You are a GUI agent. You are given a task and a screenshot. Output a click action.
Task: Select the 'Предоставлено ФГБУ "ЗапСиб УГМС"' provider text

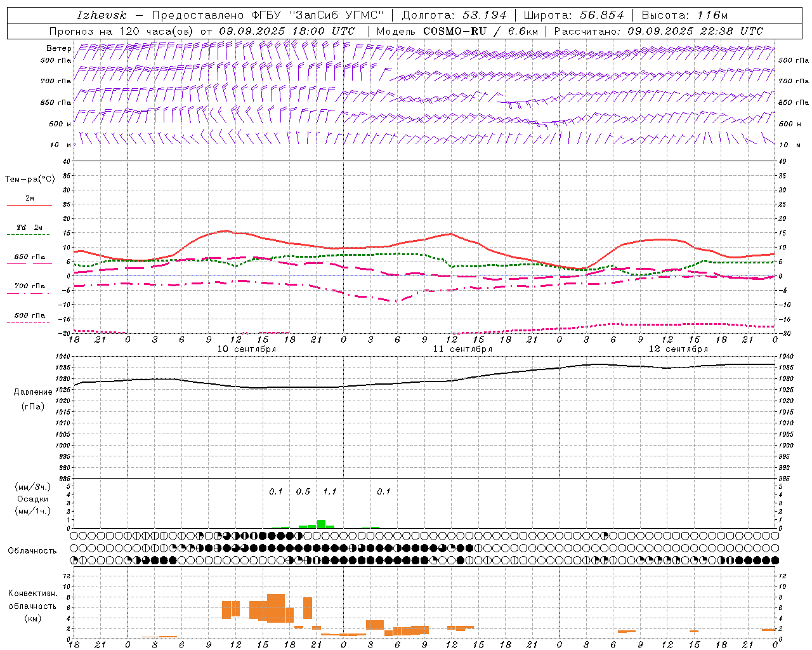268,15
